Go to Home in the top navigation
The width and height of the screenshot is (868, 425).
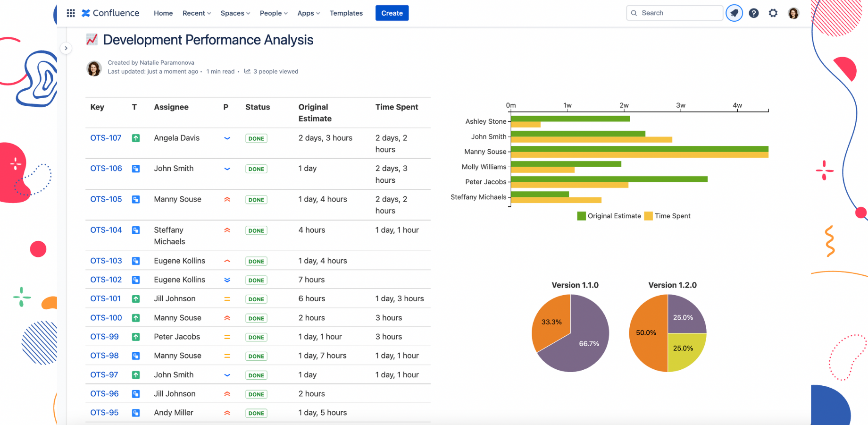coord(163,13)
